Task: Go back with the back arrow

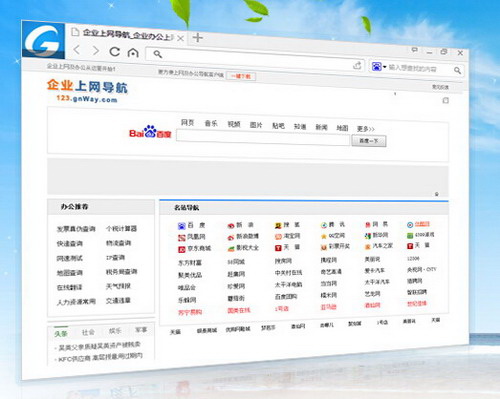Action: [x=77, y=50]
